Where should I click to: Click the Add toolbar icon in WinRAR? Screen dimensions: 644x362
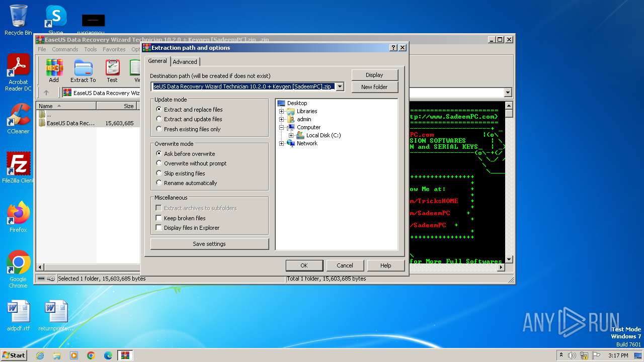[54, 70]
